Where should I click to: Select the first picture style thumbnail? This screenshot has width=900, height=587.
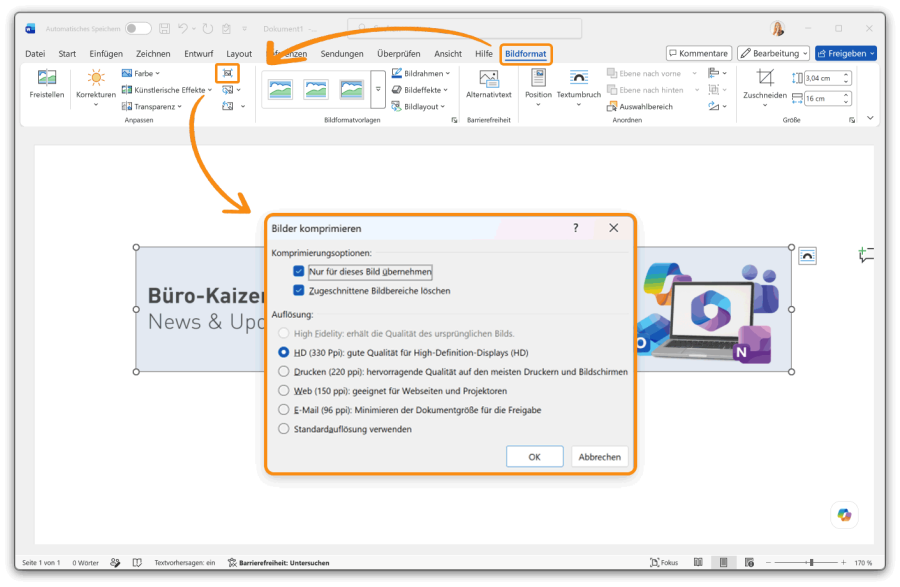pos(280,90)
